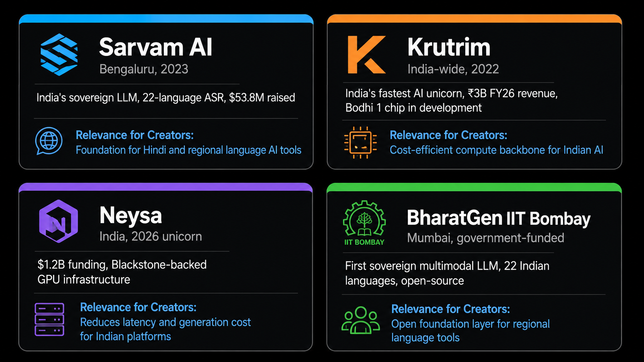The height and width of the screenshot is (362, 644).
Task: Open the Hindi and regional language tools line
Action: (188, 150)
